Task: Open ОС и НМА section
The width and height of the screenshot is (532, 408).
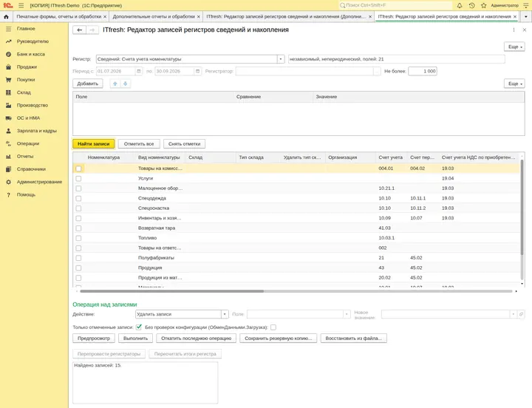Action: click(28, 118)
